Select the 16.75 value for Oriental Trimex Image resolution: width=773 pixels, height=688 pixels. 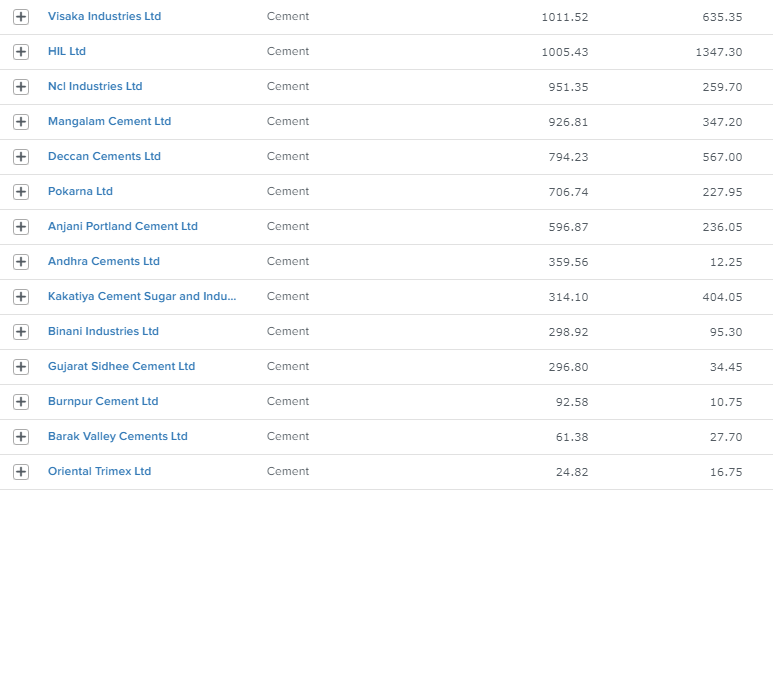[726, 472]
